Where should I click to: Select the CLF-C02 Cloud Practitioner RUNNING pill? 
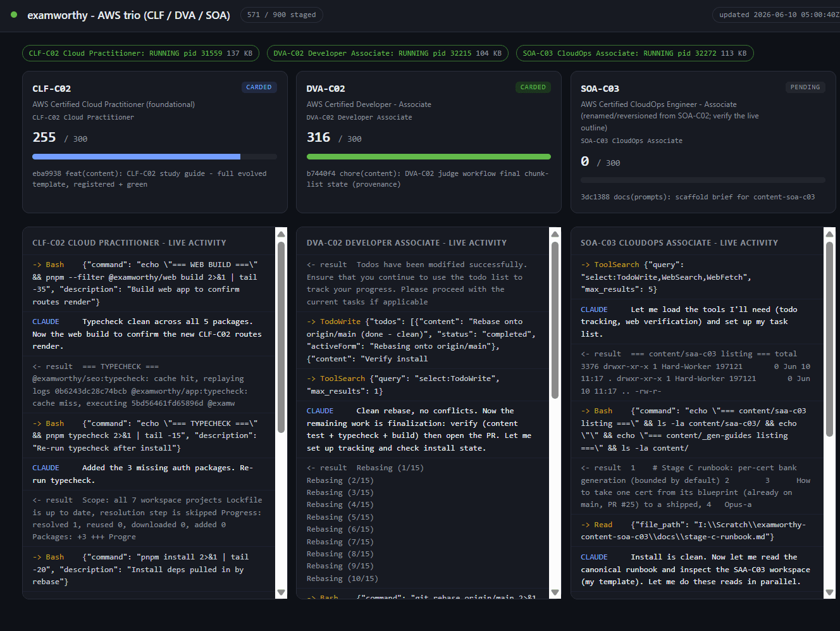pos(140,53)
